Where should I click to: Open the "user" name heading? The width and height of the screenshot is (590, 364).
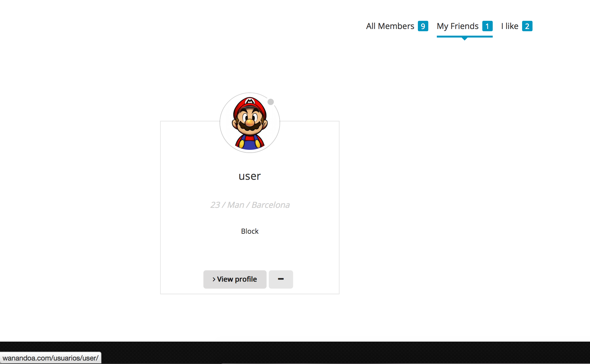click(250, 176)
